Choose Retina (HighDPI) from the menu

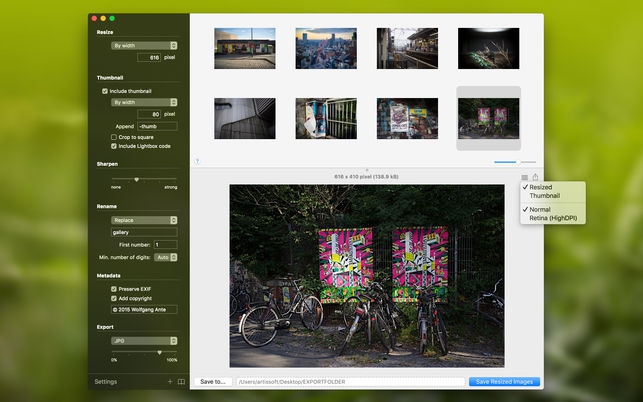click(x=553, y=217)
